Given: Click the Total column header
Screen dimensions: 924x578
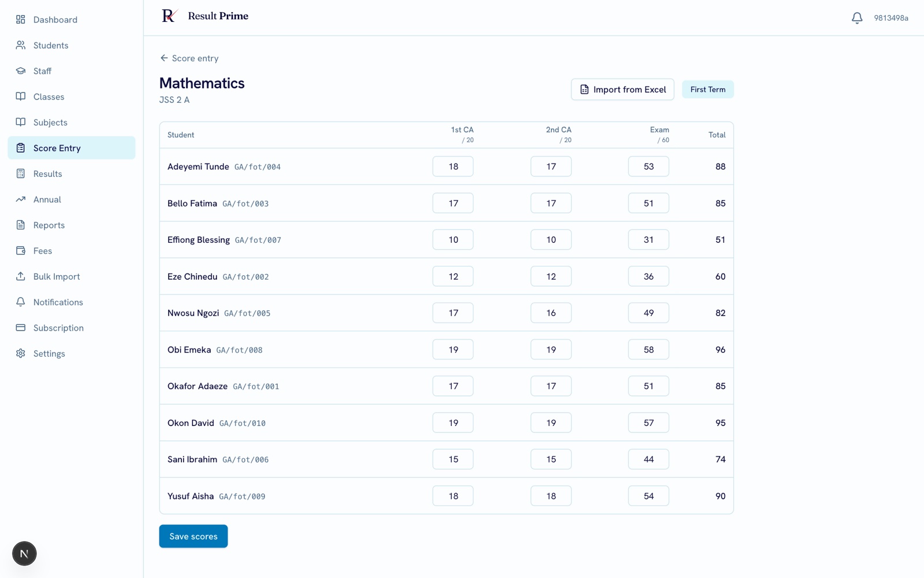Looking at the screenshot, I should (717, 135).
